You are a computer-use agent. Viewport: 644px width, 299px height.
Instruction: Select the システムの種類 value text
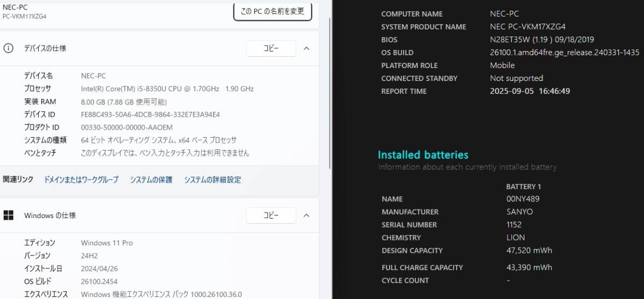coord(159,140)
